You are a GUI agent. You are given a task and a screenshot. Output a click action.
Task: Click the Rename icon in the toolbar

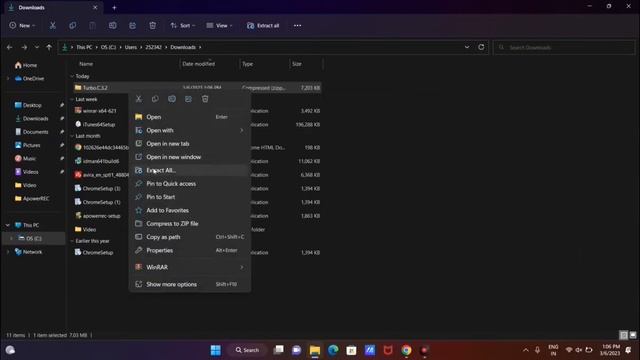[113, 25]
